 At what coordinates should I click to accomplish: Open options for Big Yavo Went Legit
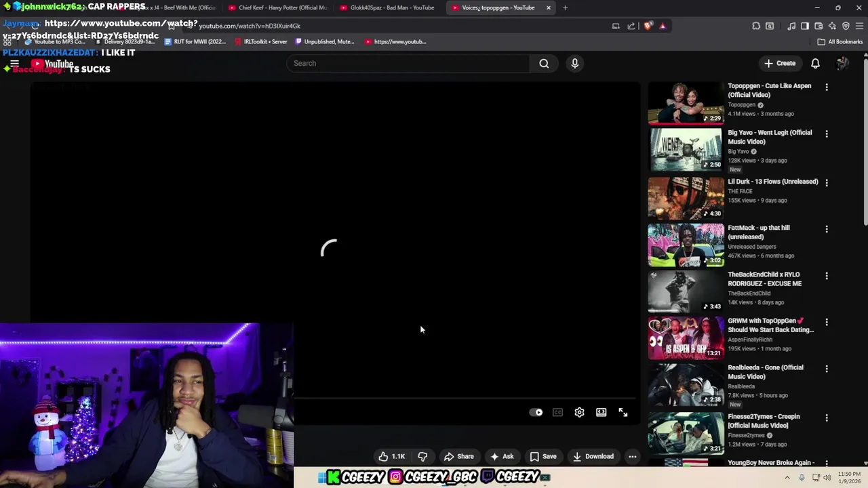pos(826,134)
